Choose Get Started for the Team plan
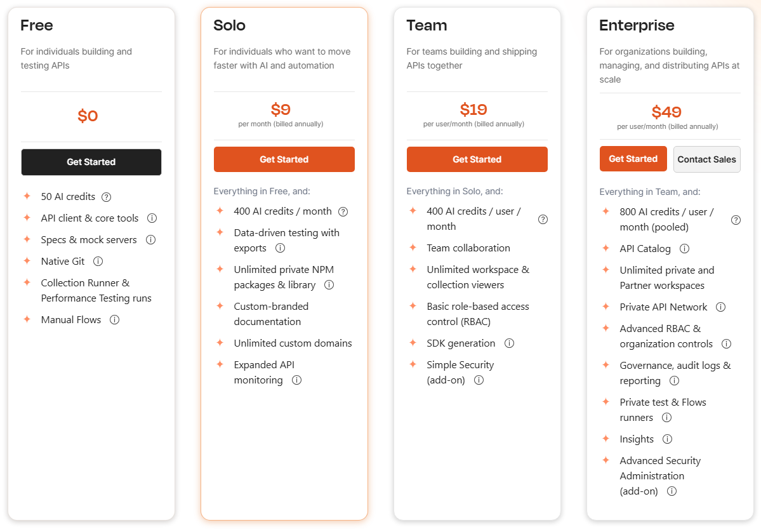 (x=477, y=159)
